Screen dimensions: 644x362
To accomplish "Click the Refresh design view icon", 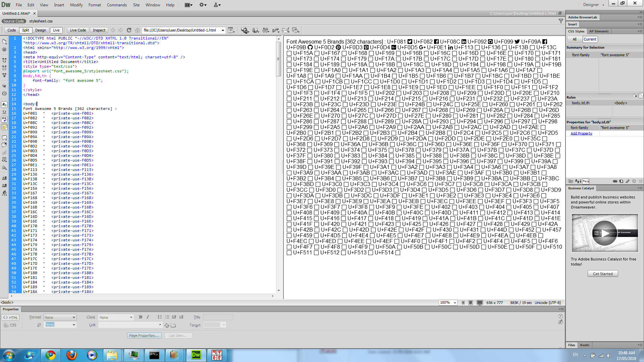I will (129, 30).
